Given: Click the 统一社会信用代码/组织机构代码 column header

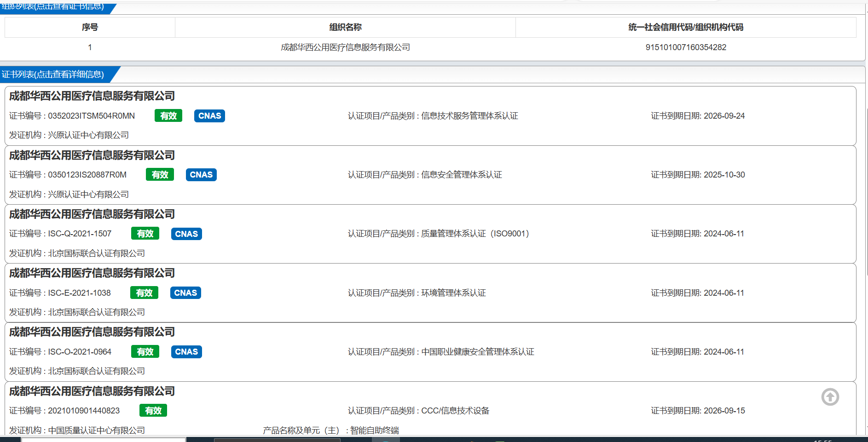Looking at the screenshot, I should (686, 27).
